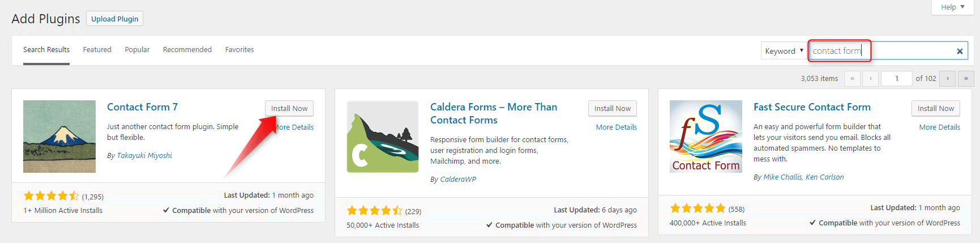Jump to the last results page
This screenshot has width=980, height=243.
click(966, 79)
